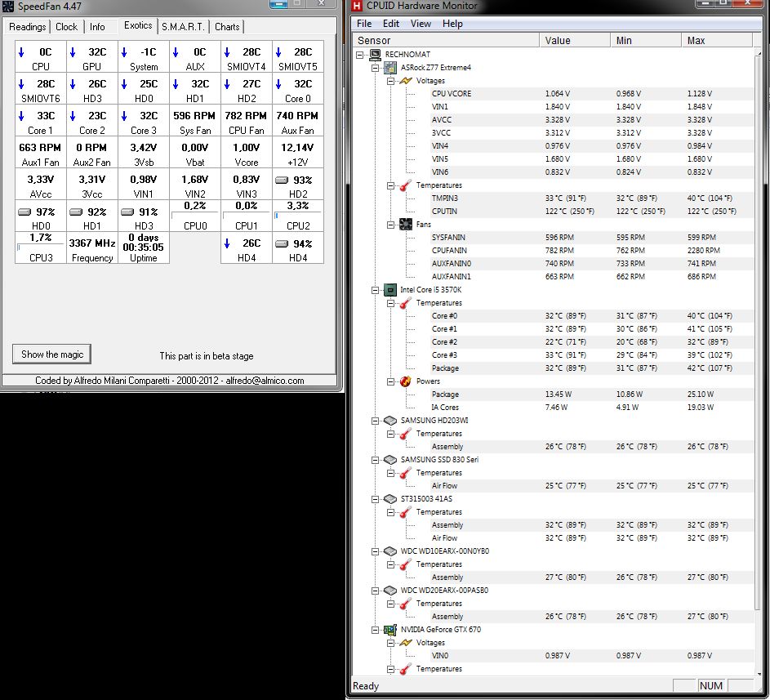Click the Max column header
Viewport: 770px width, 700px height.
tap(717, 40)
